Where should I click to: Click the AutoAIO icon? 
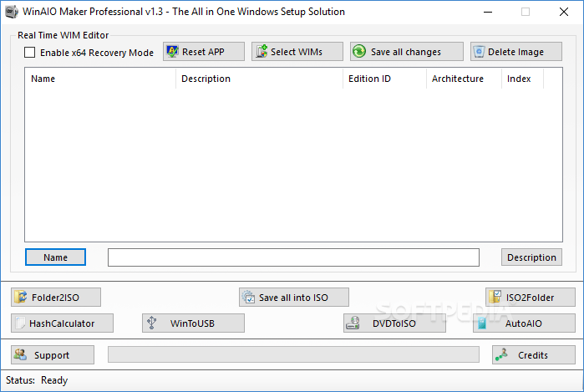482,323
